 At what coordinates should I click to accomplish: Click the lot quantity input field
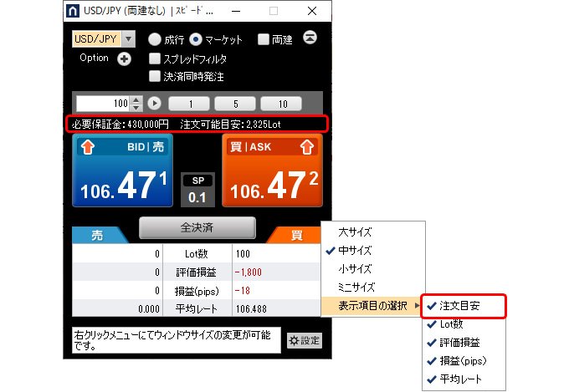(x=104, y=103)
